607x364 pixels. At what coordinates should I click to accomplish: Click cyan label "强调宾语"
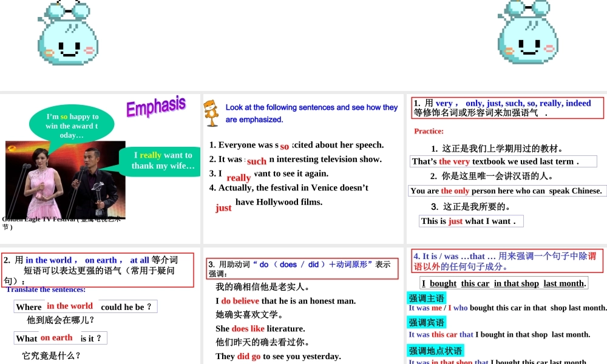coord(427,322)
